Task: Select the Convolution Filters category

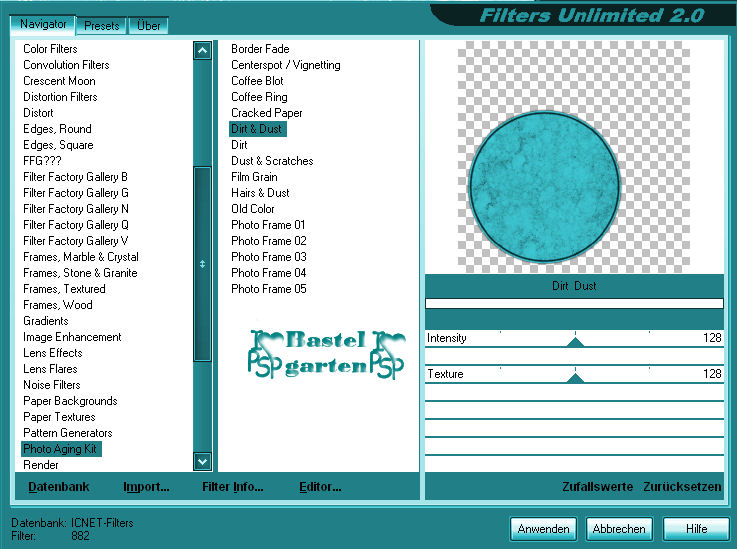Action: pyautogui.click(x=66, y=65)
